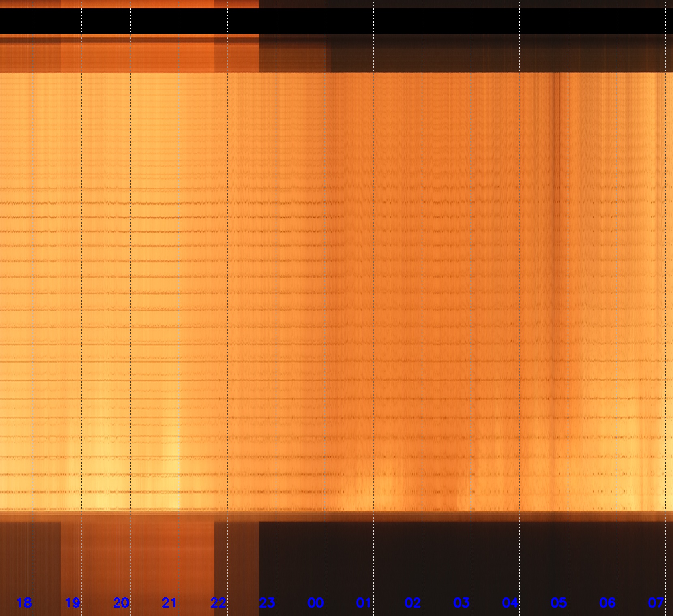Select the 21 hour time label
Image resolution: width=673 pixels, height=616 pixels.
tap(169, 603)
